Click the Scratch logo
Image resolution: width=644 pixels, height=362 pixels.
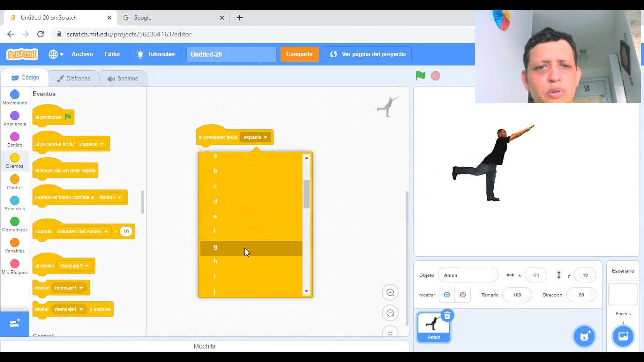pyautogui.click(x=22, y=54)
